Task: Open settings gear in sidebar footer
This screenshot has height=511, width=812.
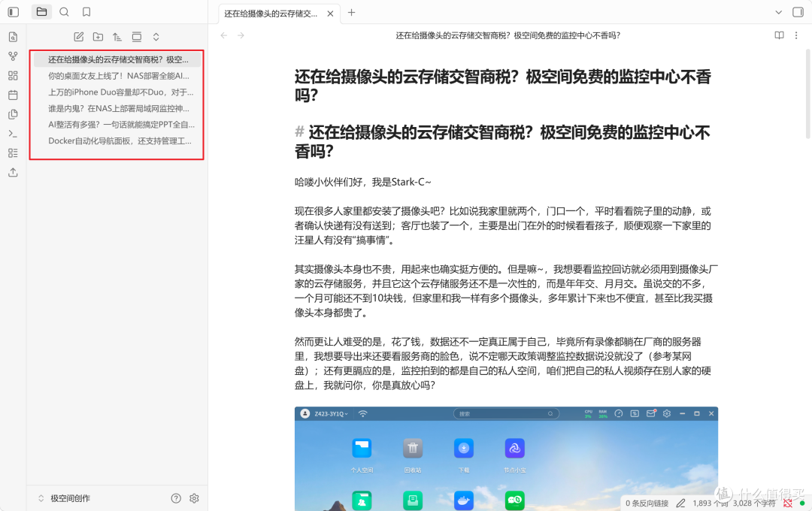Action: pyautogui.click(x=194, y=498)
